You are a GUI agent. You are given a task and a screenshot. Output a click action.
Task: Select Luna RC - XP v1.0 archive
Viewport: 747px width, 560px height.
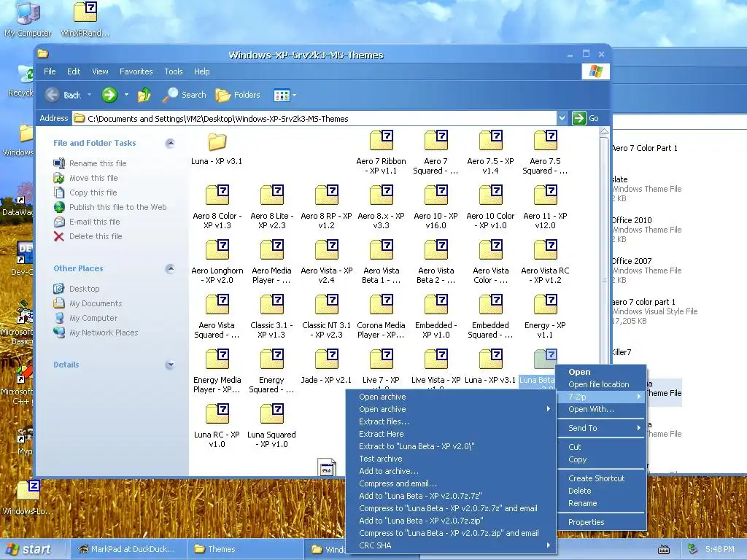click(x=217, y=426)
